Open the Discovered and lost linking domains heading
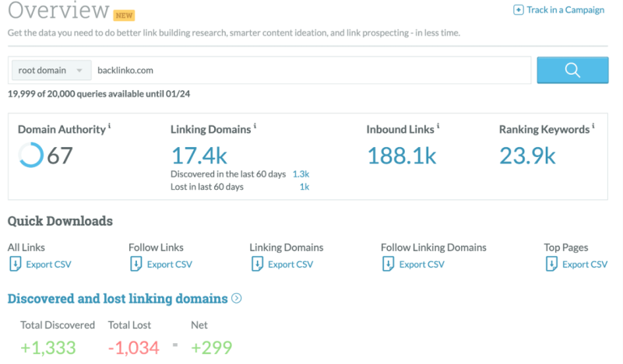Viewport: 623px width, 364px height. [118, 299]
